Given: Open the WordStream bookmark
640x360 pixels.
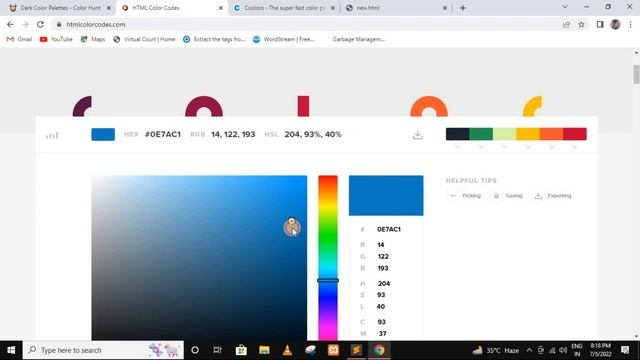Looking at the screenshot, I should [284, 39].
